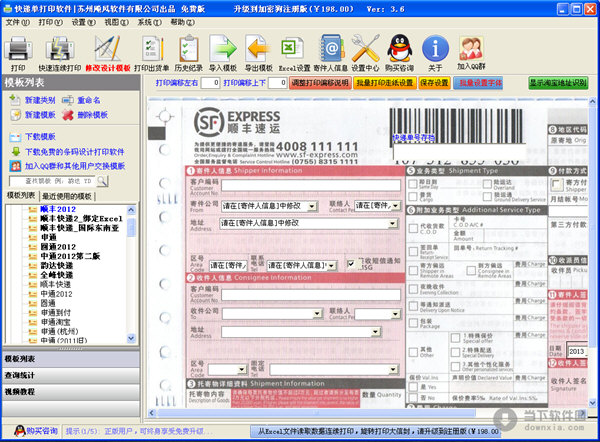Switch to 模板列表 tab
The height and width of the screenshot is (442, 600).
21,196
